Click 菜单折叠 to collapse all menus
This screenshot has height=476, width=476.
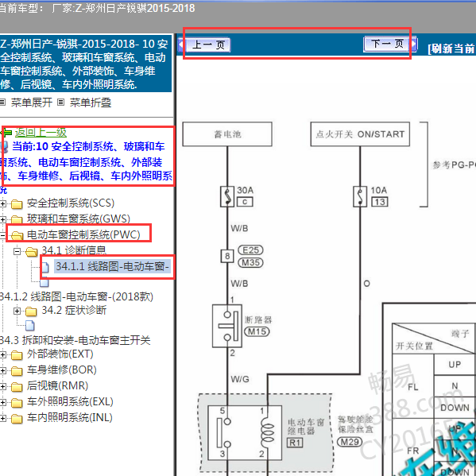pyautogui.click(x=91, y=103)
